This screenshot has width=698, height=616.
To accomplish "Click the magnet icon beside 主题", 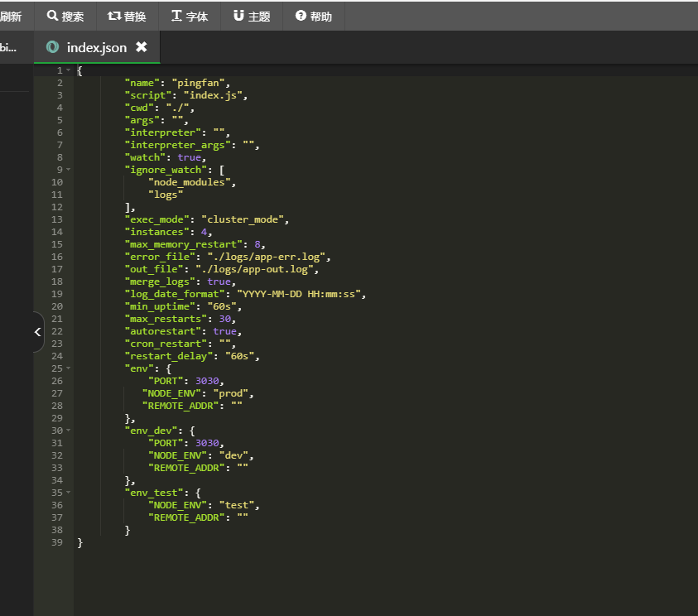I will coord(238,16).
